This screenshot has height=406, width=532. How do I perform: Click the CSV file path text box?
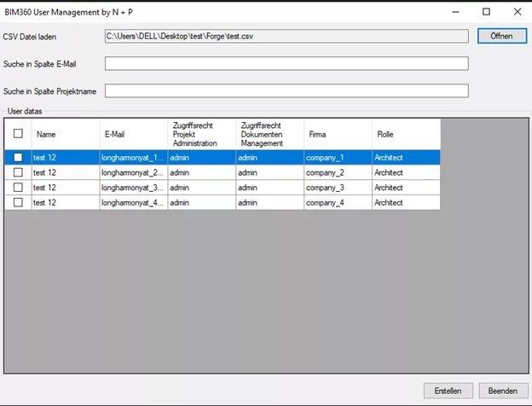coord(286,37)
